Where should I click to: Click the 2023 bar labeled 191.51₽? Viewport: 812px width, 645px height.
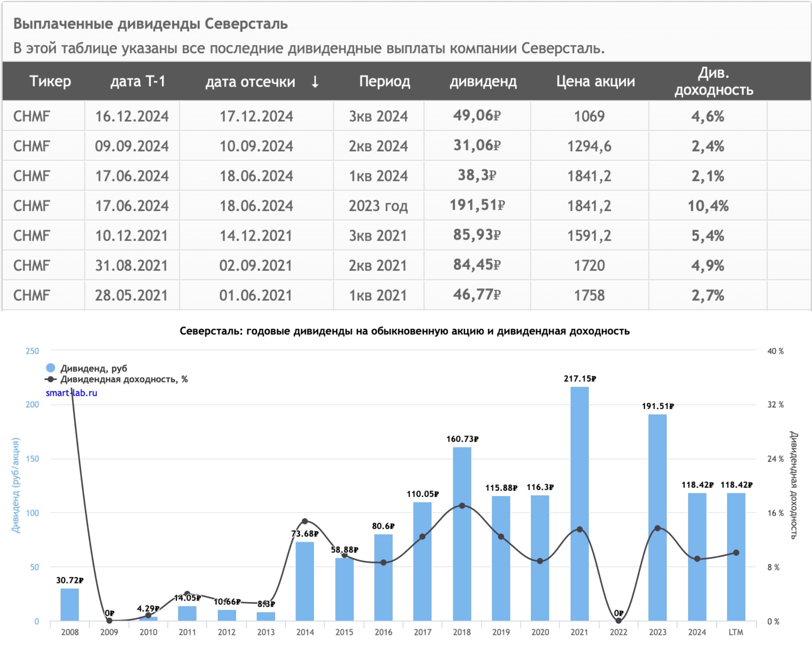658,517
